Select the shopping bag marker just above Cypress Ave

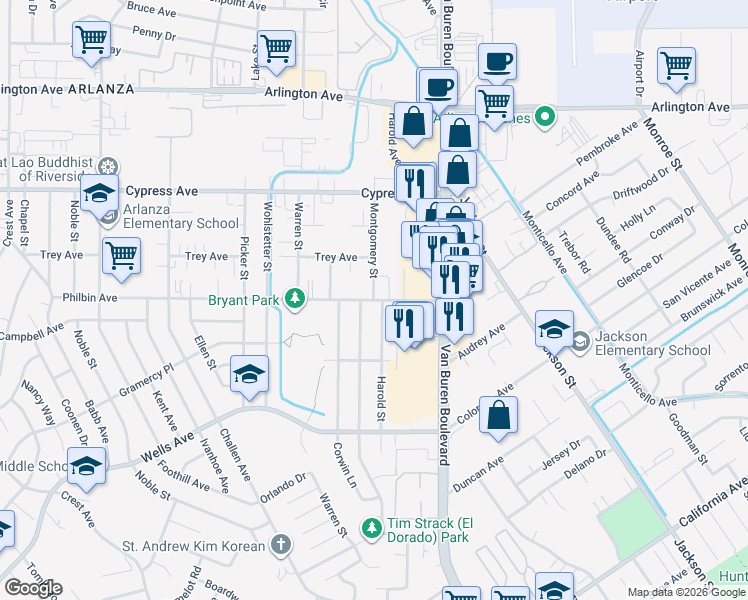(x=457, y=171)
